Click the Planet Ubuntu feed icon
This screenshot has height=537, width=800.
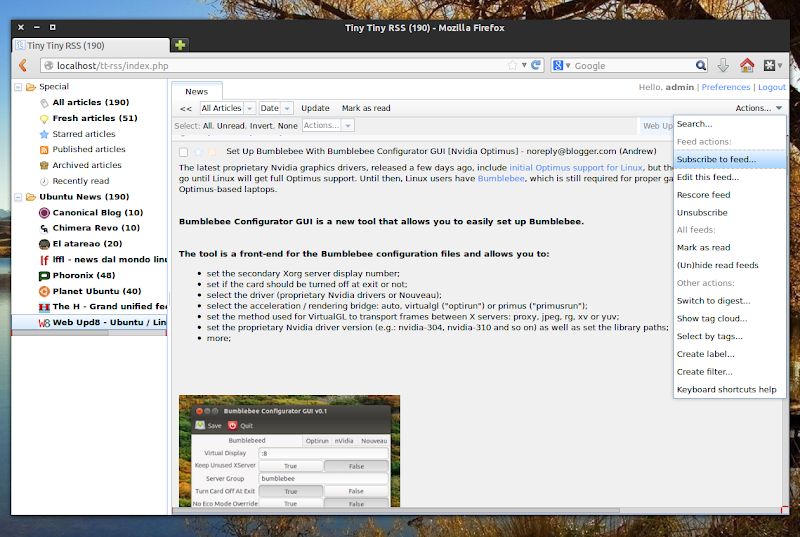click(44, 292)
